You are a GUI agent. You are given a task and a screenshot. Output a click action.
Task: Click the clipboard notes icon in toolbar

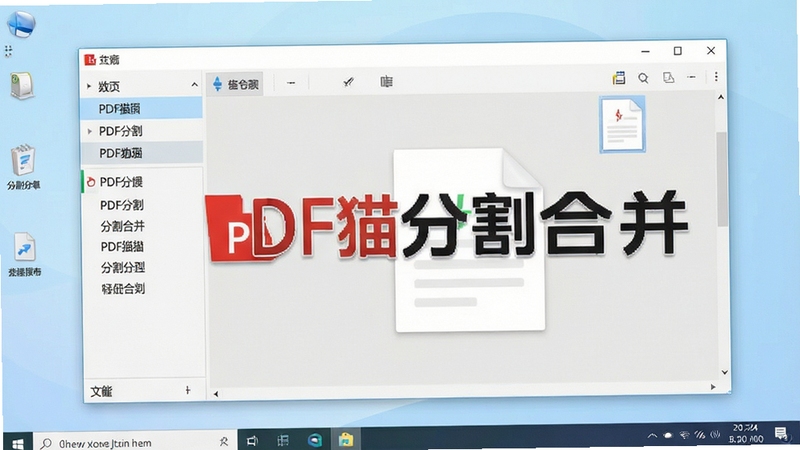[x=618, y=78]
